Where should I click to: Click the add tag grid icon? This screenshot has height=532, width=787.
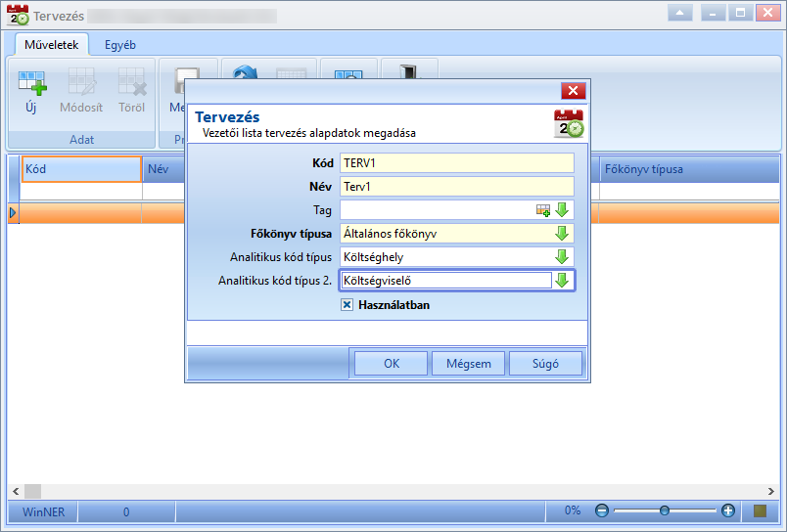click(543, 210)
